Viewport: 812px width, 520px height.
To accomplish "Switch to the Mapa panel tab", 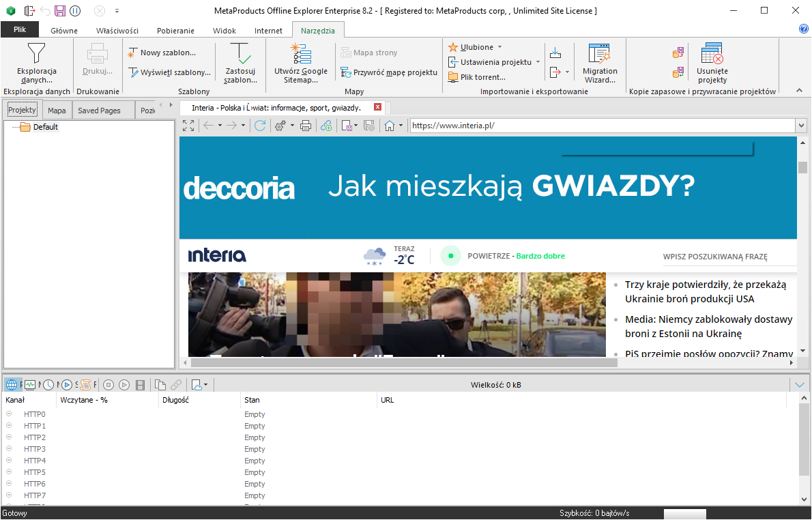I will pos(57,111).
